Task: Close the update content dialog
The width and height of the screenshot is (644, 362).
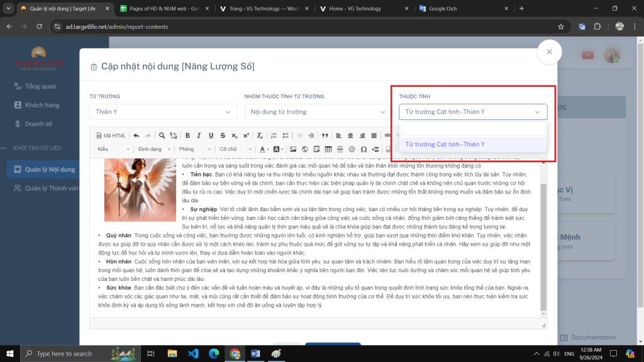Action: pos(549,52)
